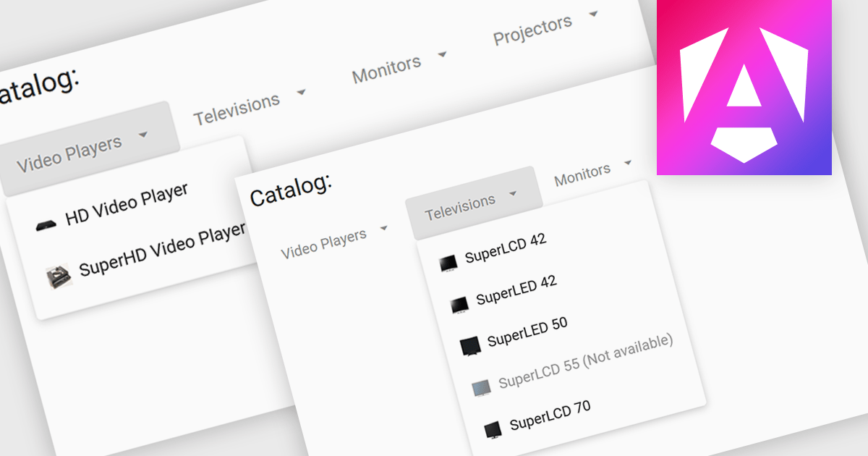
Task: Open the front Video Players menu
Action: coord(323,242)
